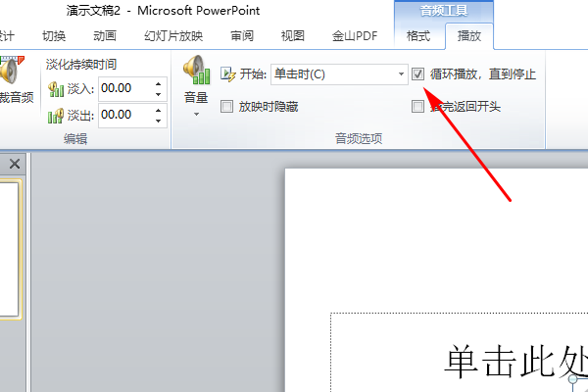Click the 淡入 fade-in icon

(56, 89)
